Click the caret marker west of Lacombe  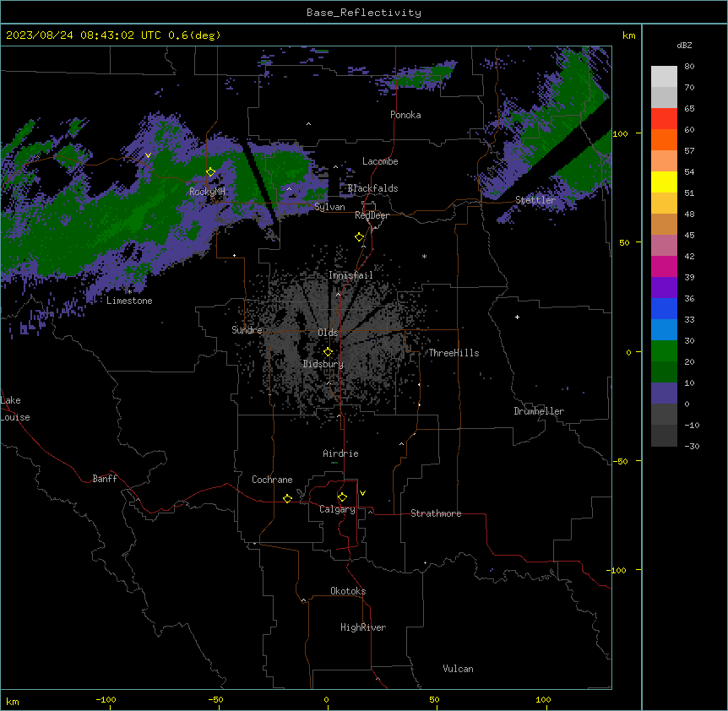[335, 166]
